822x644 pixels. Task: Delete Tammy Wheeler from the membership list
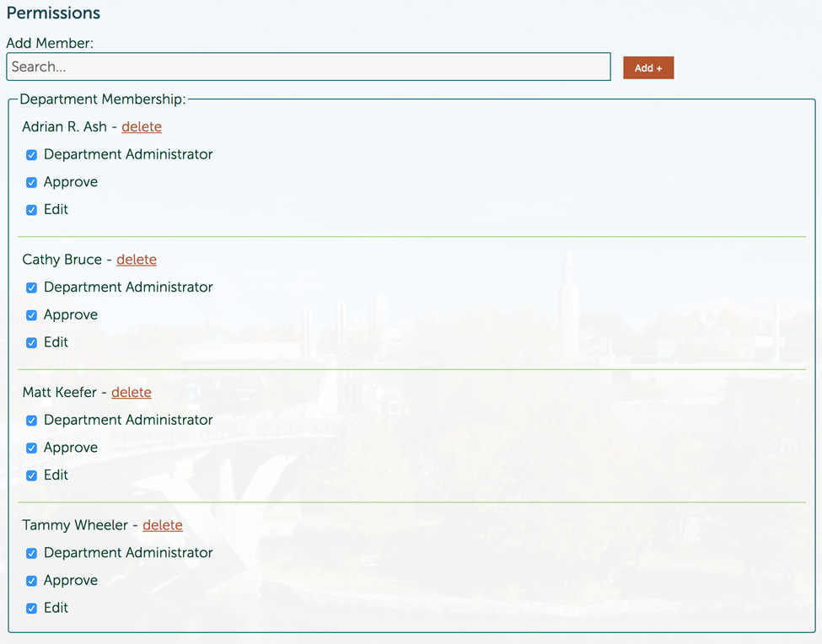(163, 525)
